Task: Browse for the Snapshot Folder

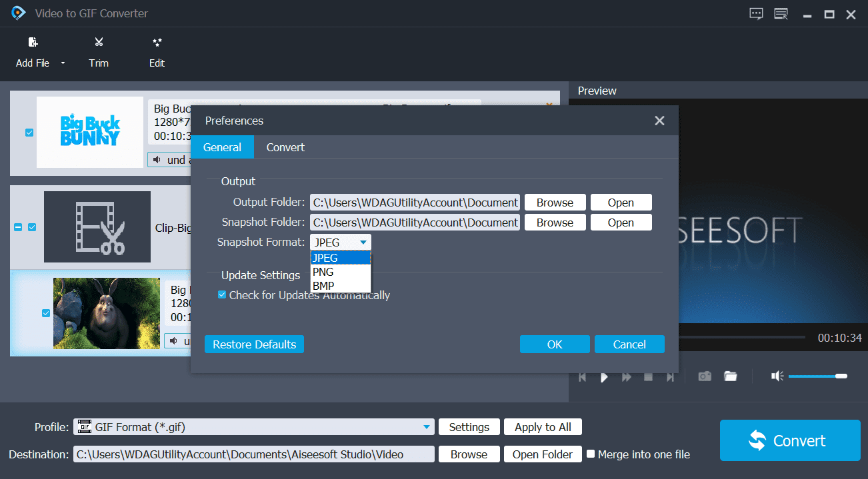Action: click(555, 223)
